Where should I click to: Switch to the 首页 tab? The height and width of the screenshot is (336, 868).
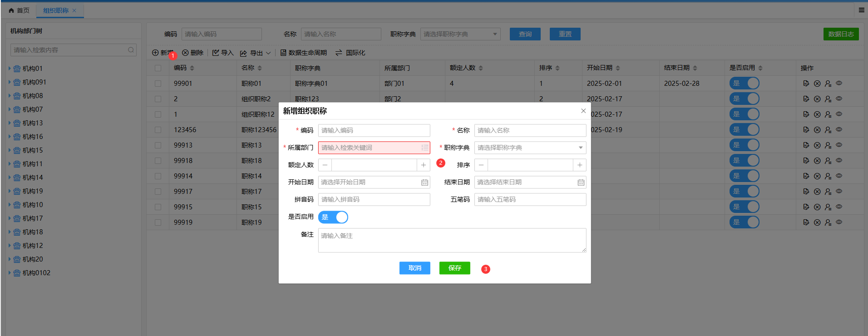(x=19, y=10)
